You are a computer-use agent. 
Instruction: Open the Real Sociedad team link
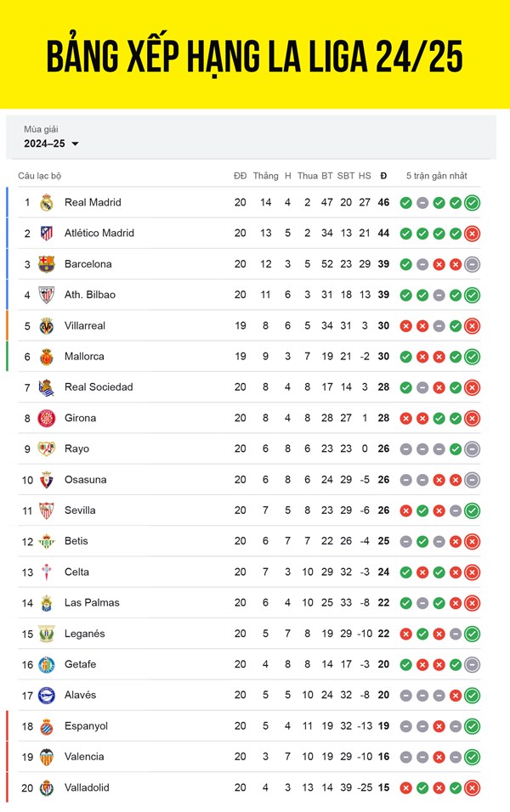coord(99,386)
